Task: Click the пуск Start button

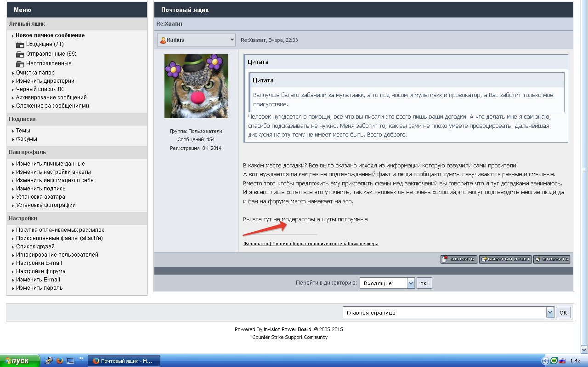Action: tap(20, 361)
